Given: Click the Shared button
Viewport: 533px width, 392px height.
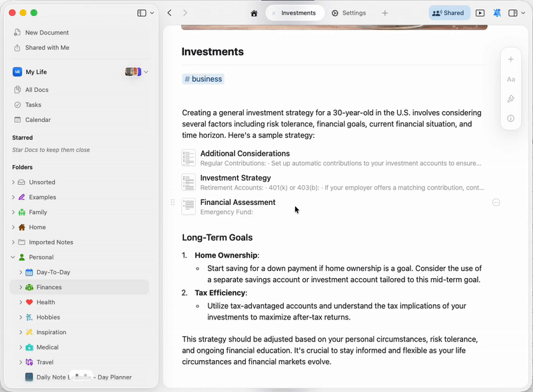Looking at the screenshot, I should coord(449,12).
